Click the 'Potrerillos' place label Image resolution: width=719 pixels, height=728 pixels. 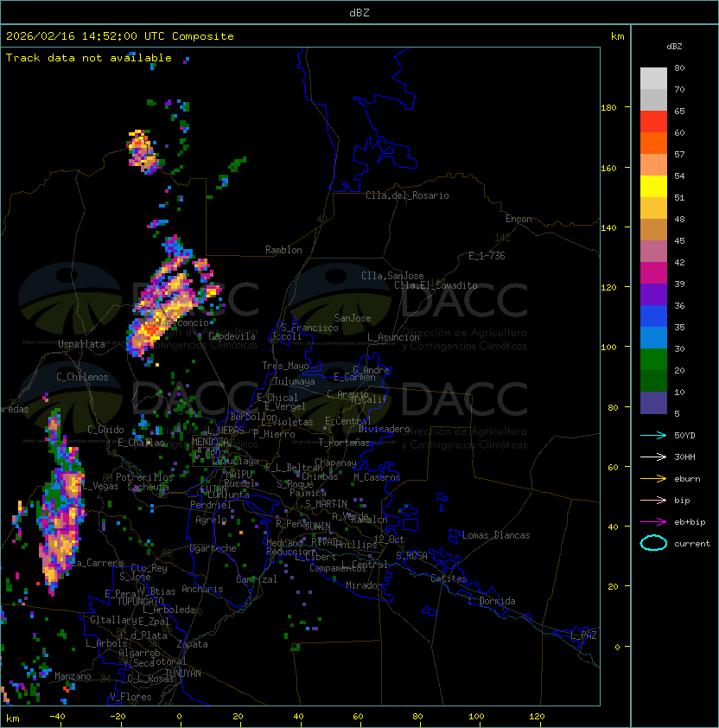[x=144, y=476]
